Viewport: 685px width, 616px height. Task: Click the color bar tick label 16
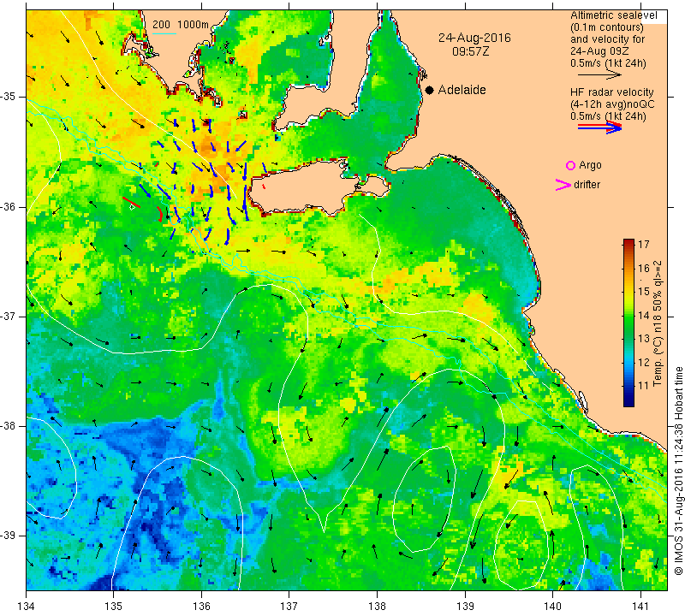[644, 268]
